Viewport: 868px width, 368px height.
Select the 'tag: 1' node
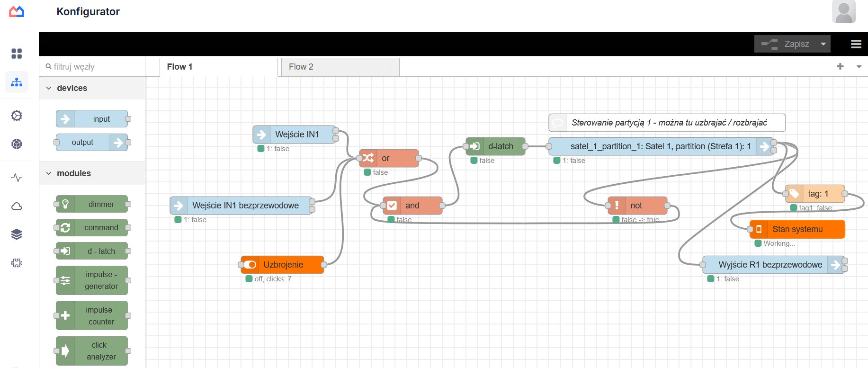815,194
